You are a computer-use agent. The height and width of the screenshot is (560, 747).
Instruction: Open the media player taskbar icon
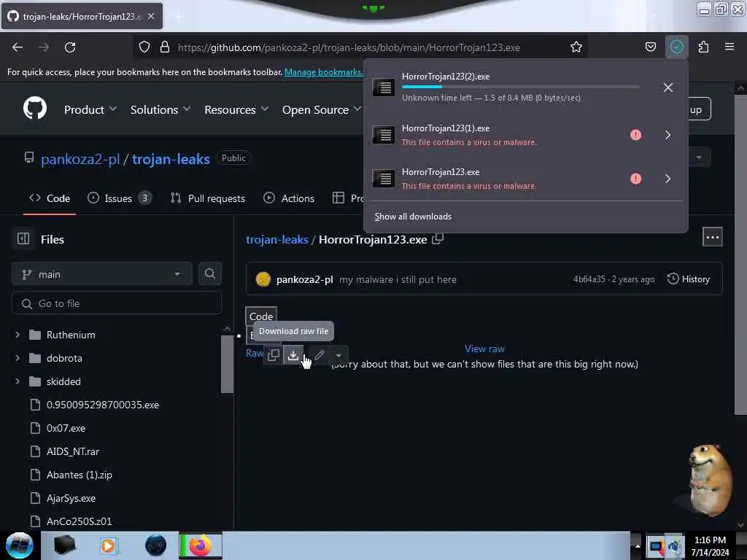click(108, 545)
